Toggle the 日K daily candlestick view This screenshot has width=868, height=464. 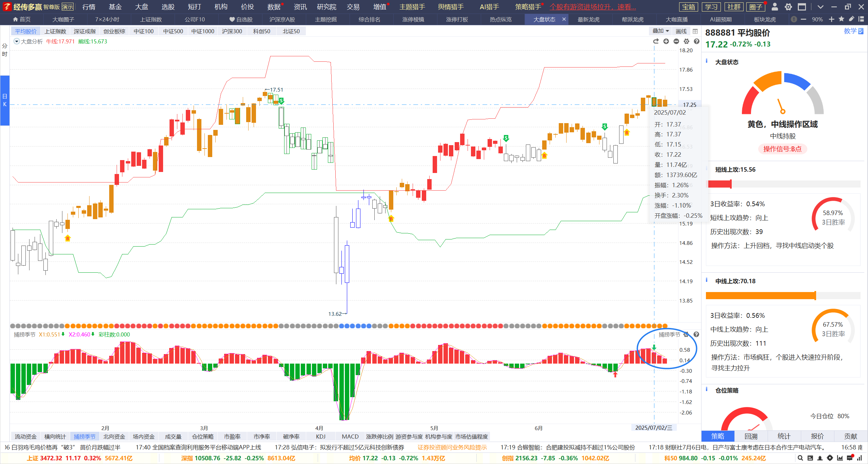tap(5, 100)
